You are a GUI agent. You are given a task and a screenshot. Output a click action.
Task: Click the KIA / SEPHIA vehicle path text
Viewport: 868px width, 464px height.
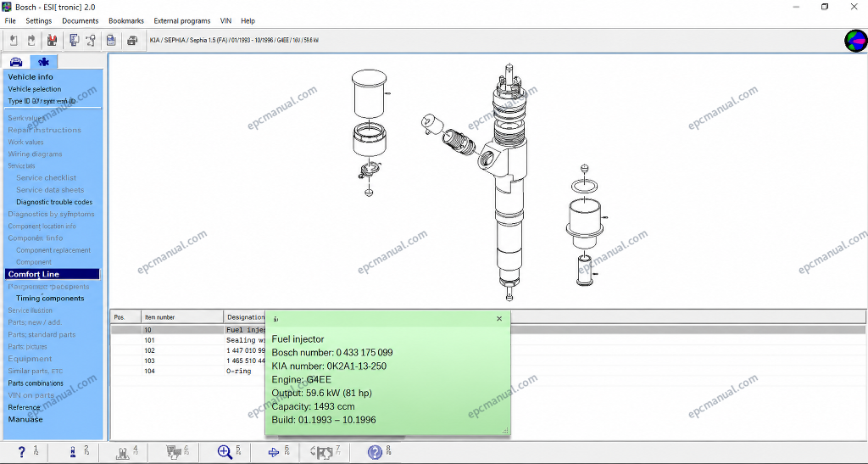[x=234, y=41]
